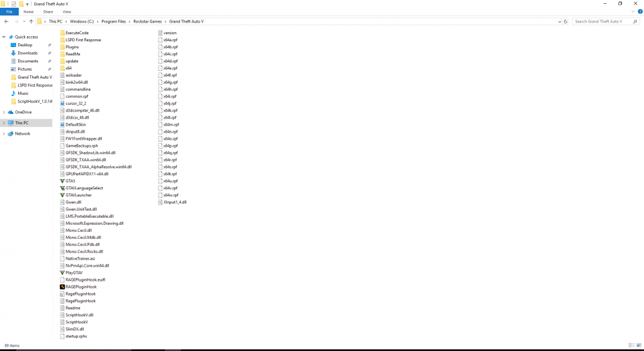
Task: Navigate to Windows (C:) breadcrumb
Action: [82, 21]
